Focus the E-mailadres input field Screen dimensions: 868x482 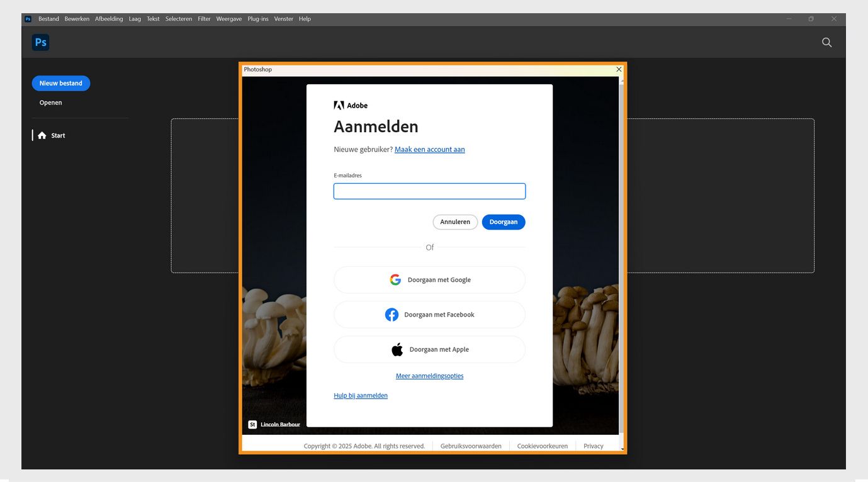(429, 191)
